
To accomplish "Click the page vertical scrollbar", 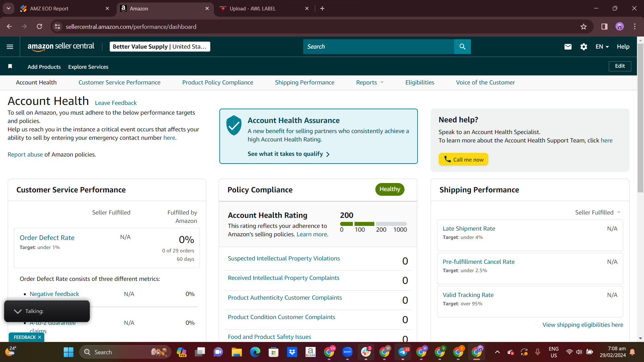I will (640, 117).
